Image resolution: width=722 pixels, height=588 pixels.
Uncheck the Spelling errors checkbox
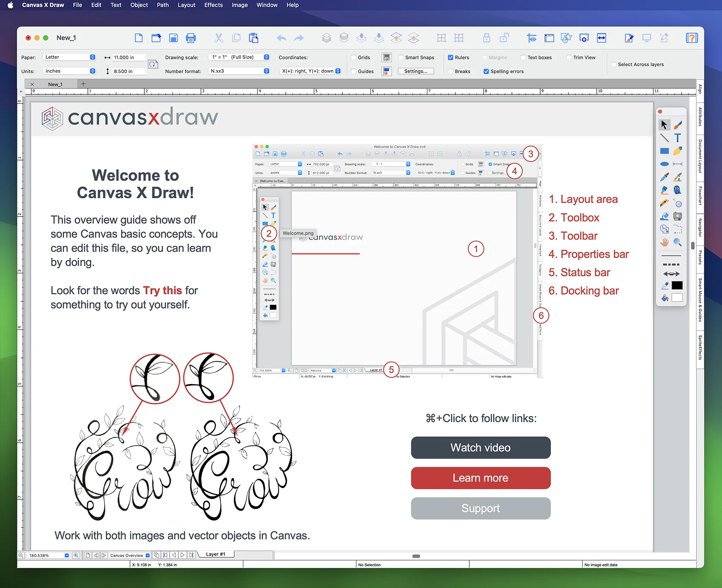pos(486,71)
